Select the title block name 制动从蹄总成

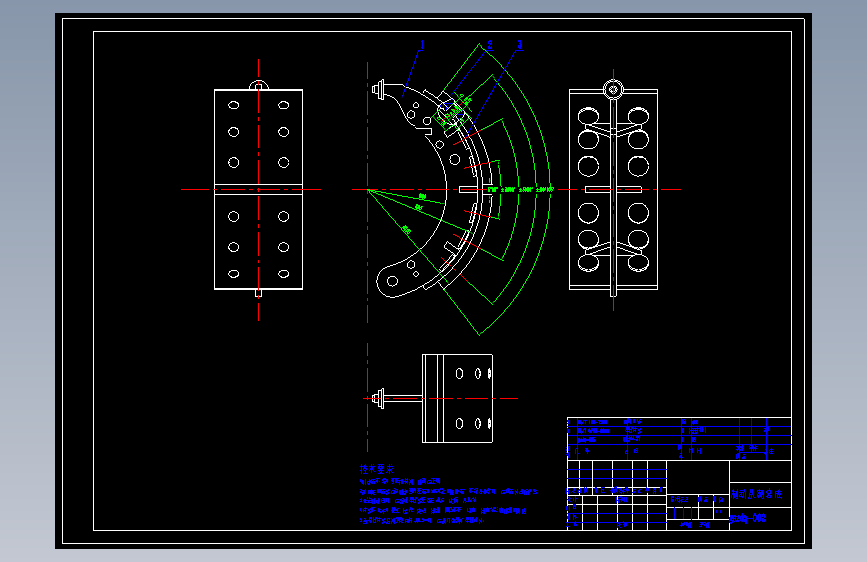click(756, 494)
